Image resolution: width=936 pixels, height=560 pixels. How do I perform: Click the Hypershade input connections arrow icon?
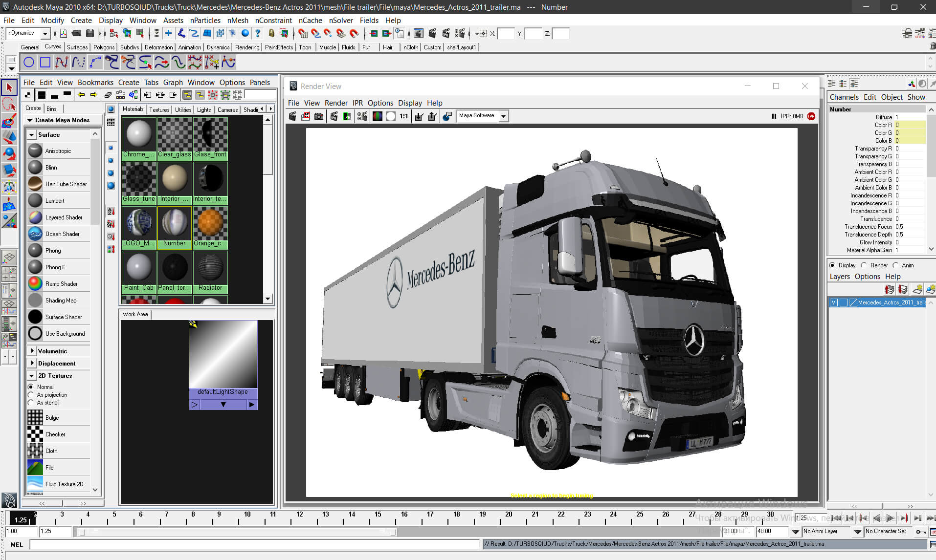[147, 95]
